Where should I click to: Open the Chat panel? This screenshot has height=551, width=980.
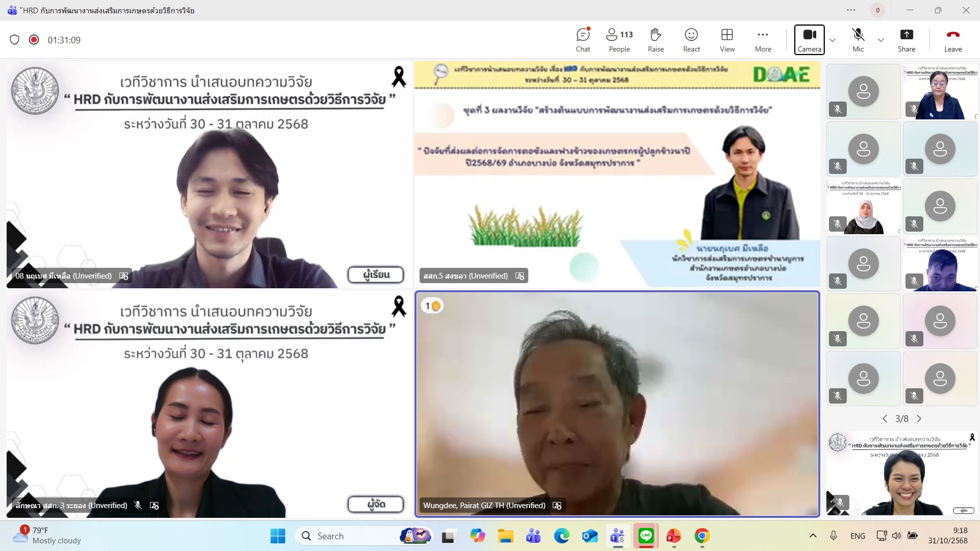(x=583, y=40)
